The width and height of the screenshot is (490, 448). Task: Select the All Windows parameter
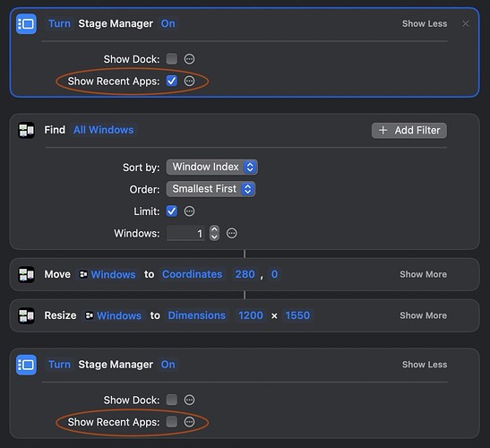click(103, 130)
